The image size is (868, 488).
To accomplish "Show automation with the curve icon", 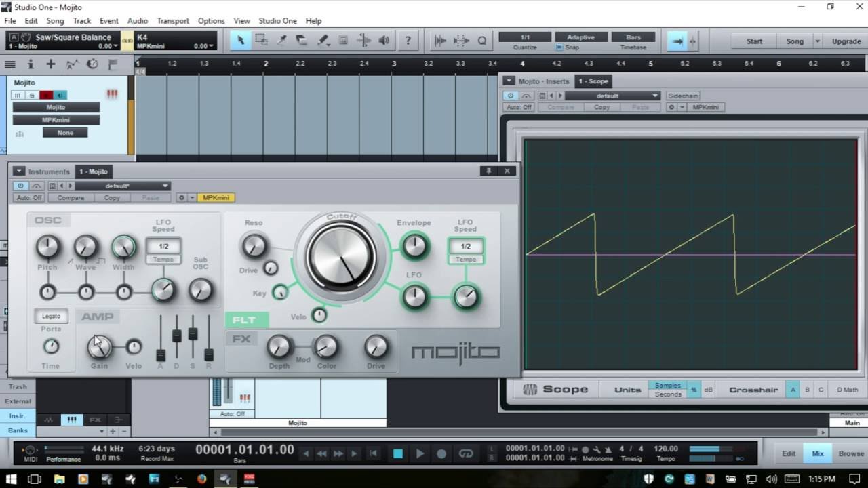I will click(x=72, y=64).
